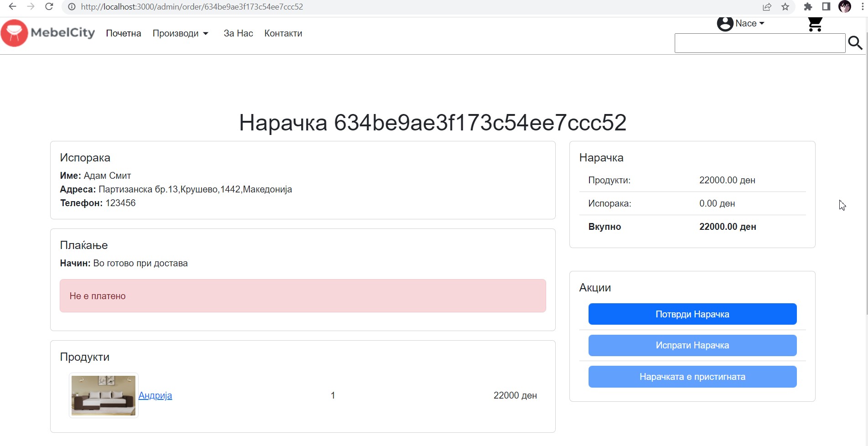
Task: Click the MebelCity logo icon
Action: [x=15, y=33]
